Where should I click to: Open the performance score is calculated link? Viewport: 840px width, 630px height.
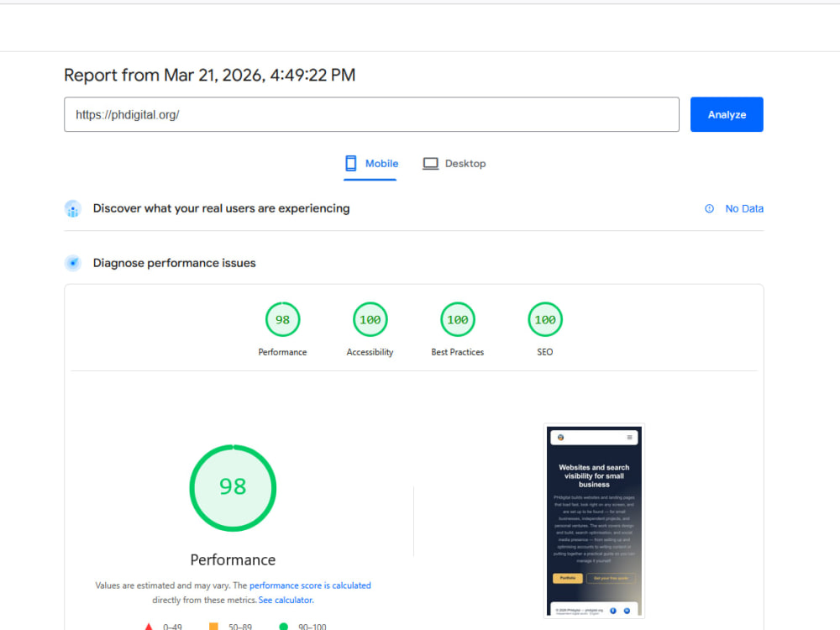pos(310,585)
